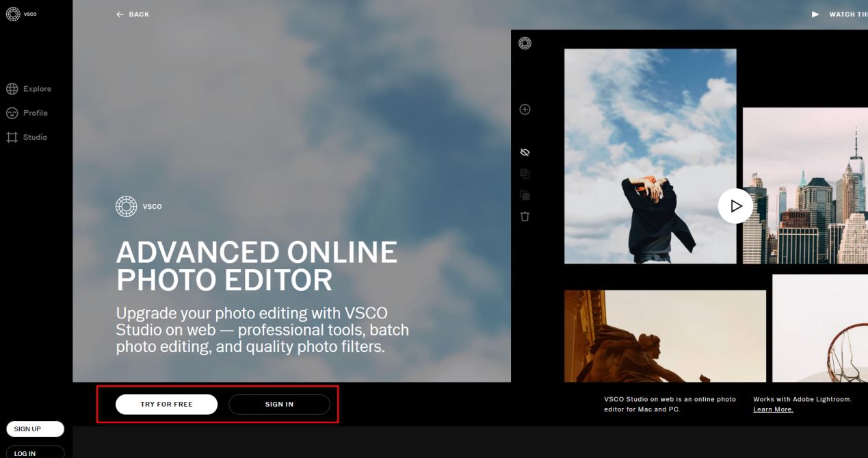Click the SIGN IN button
Viewport: 868px width, 458px height.
[279, 405]
